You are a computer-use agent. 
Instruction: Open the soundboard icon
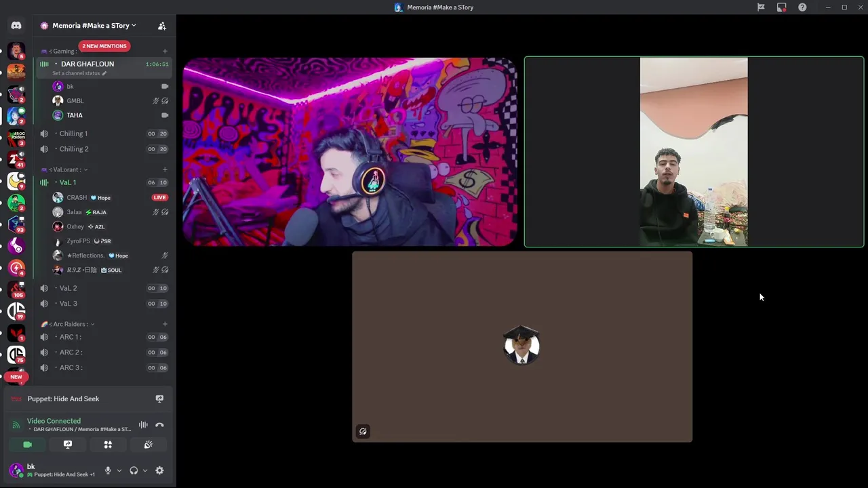click(148, 445)
